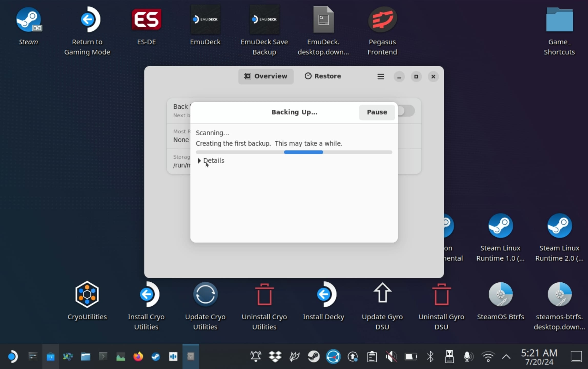Viewport: 588px width, 369px height.
Task: Open System Settings from taskbar
Action: [33, 356]
